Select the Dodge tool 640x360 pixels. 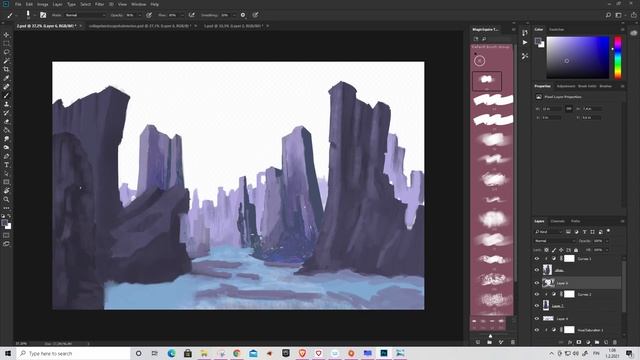6,147
